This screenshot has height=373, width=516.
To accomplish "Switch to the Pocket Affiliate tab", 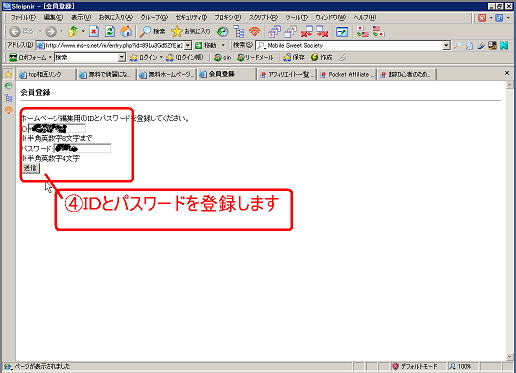I will coord(347,74).
